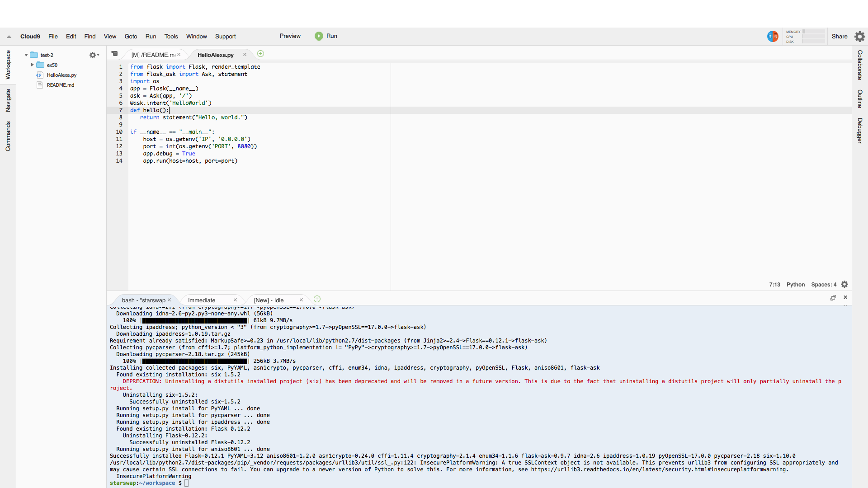
Task: Switch to the HelloAlexa.py editor tab
Action: tap(215, 55)
